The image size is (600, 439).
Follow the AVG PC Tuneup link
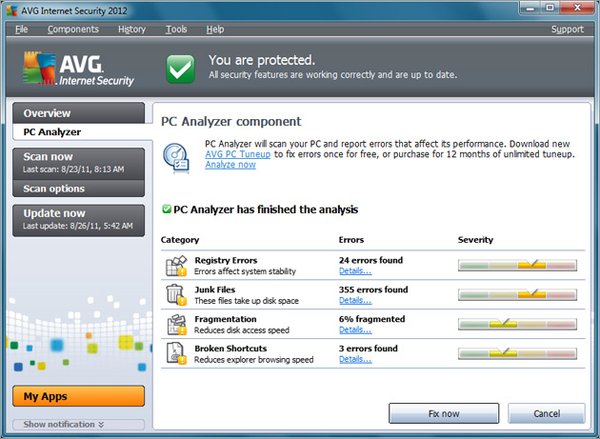click(238, 154)
